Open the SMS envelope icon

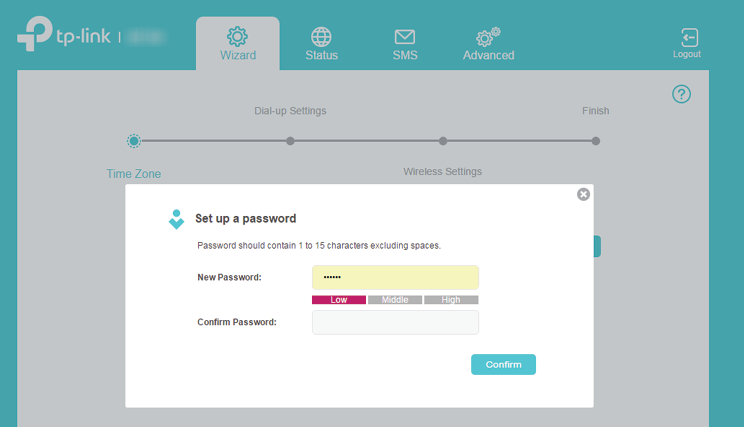[x=405, y=37]
